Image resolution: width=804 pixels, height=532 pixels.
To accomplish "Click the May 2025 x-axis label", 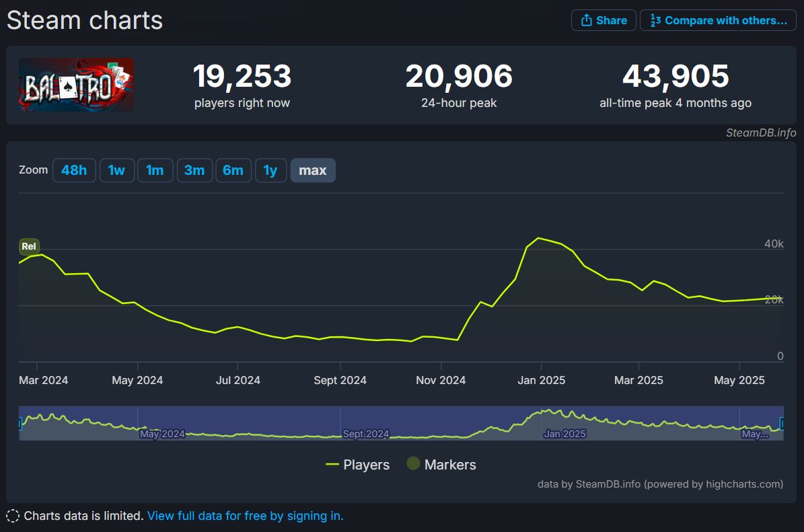I will click(739, 380).
